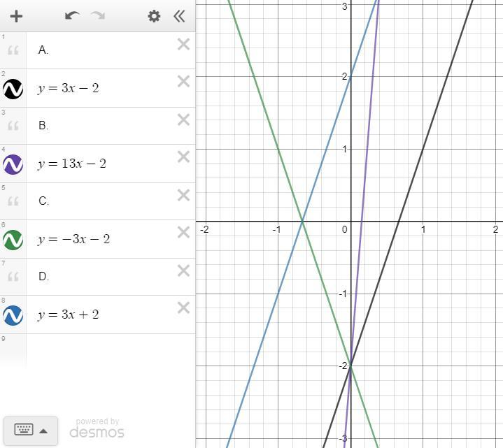Toggle visibility of purple y=13x−2 line
This screenshot has height=448, width=503.
pos(13,164)
